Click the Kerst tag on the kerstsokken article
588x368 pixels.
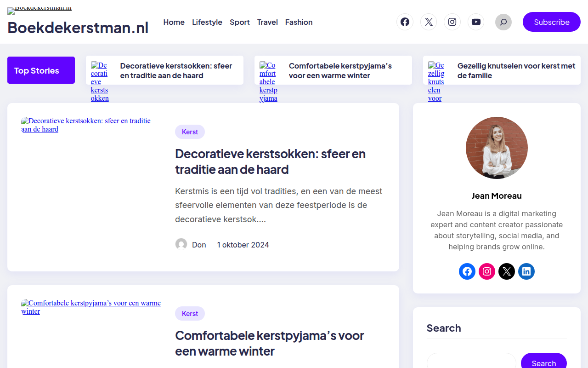190,132
